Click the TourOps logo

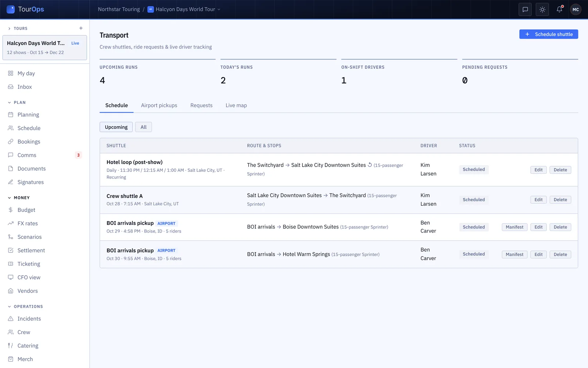click(25, 9)
